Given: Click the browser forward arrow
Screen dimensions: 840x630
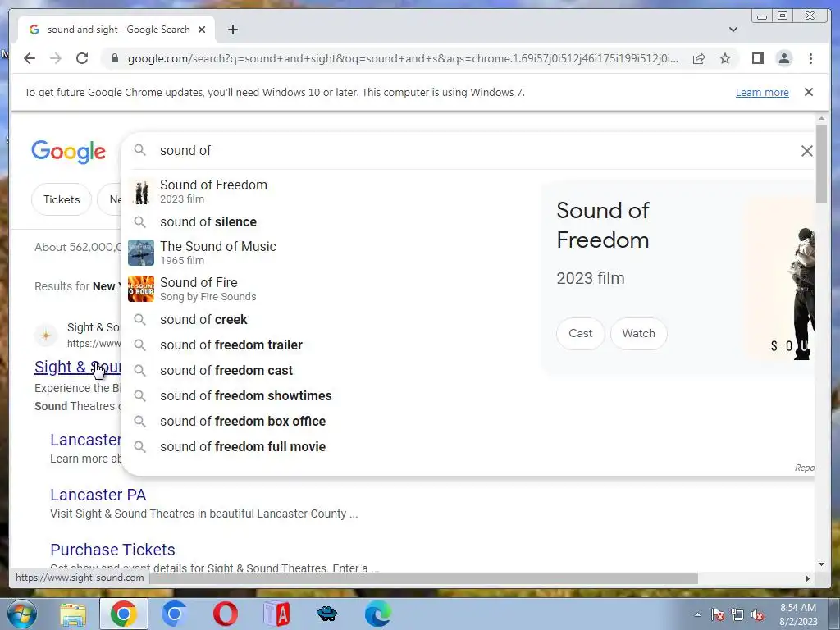Looking at the screenshot, I should coord(56,58).
